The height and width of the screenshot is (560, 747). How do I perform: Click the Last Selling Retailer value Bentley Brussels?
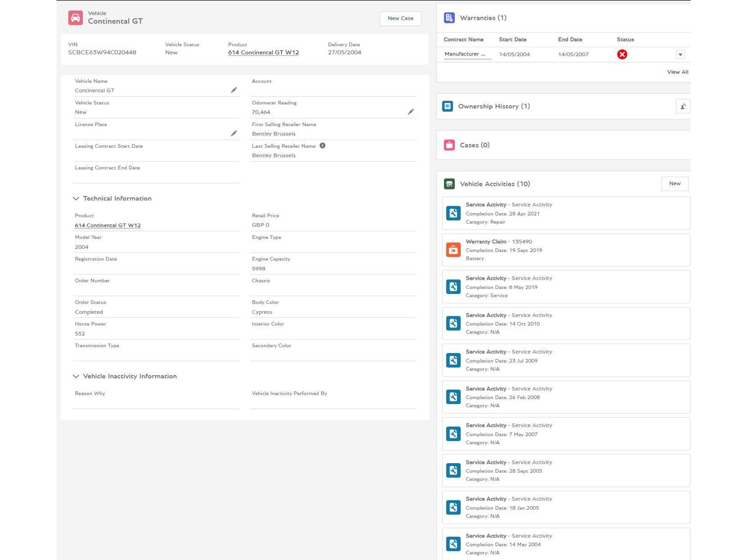tap(274, 156)
